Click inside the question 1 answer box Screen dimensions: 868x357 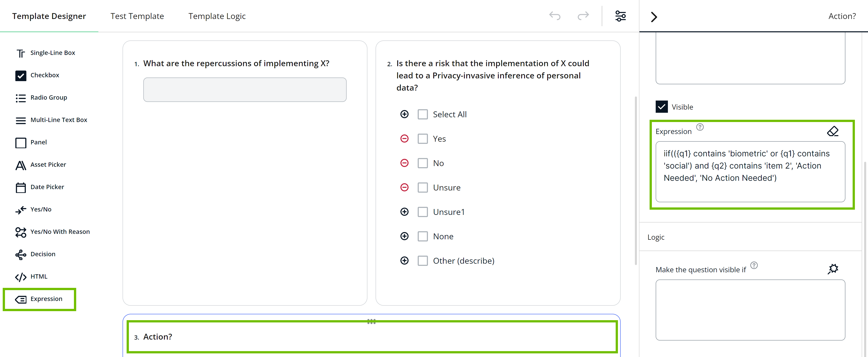(245, 89)
